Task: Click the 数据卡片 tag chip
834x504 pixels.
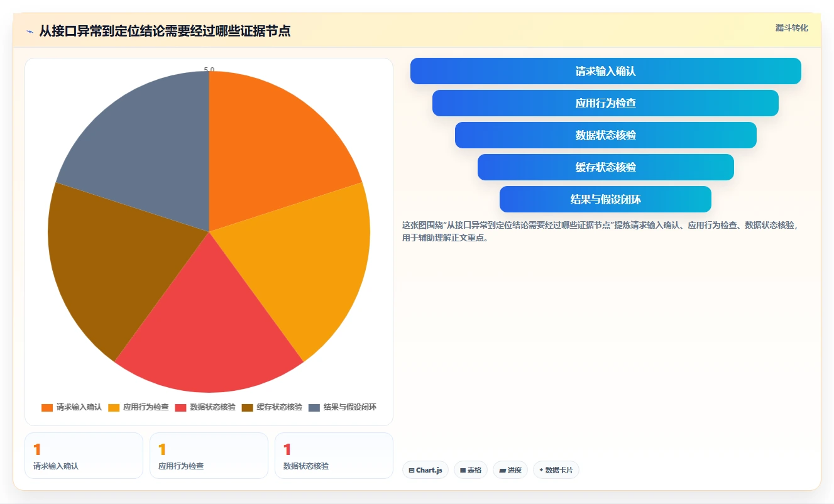Action: coord(556,470)
